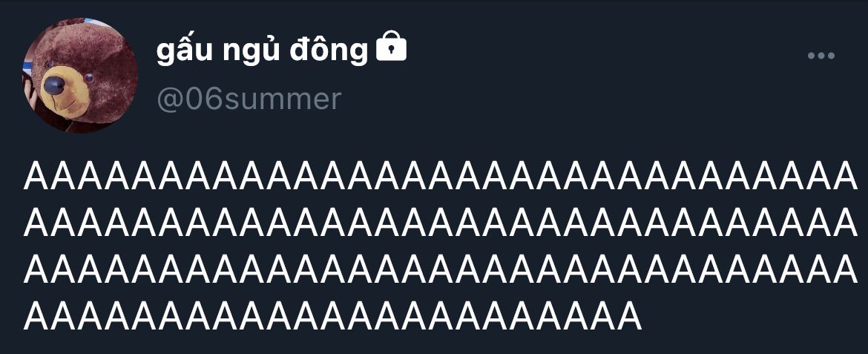Select the second line of AAAA tweet text
The image size is (868, 354).
point(440,223)
